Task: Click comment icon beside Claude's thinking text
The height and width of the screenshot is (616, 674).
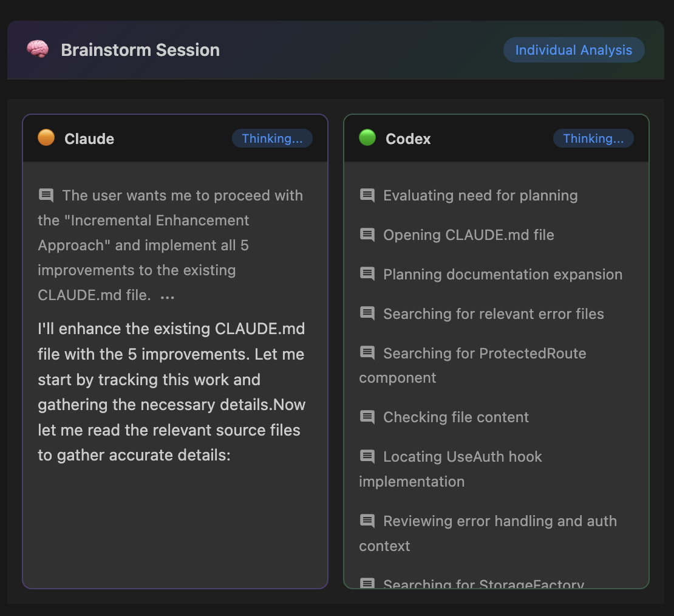Action: pyautogui.click(x=46, y=195)
